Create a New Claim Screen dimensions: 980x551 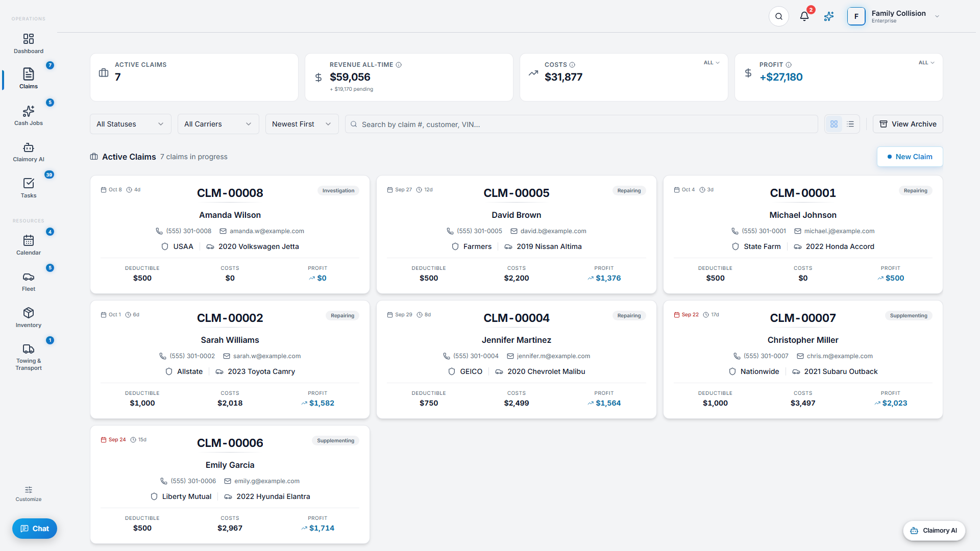[x=910, y=157]
